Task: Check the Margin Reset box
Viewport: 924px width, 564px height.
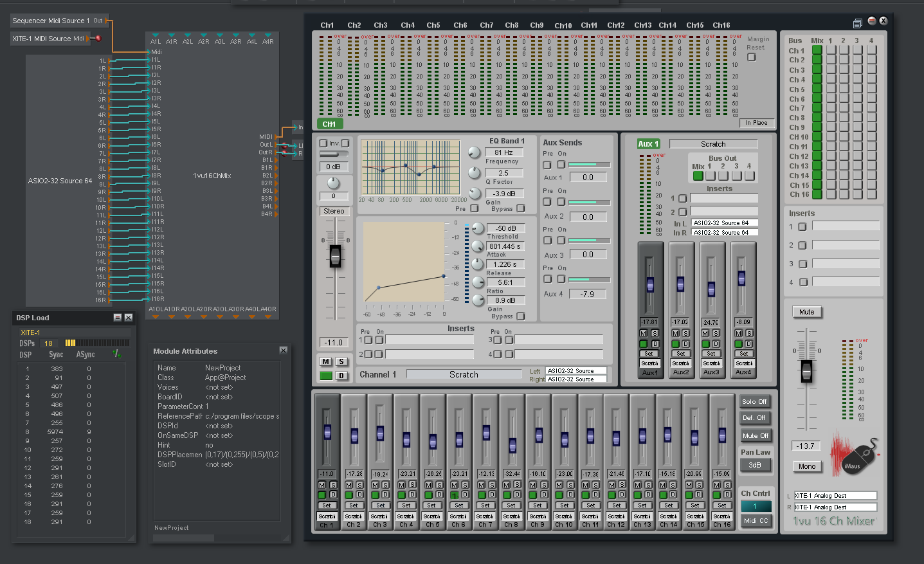Action: tap(751, 57)
